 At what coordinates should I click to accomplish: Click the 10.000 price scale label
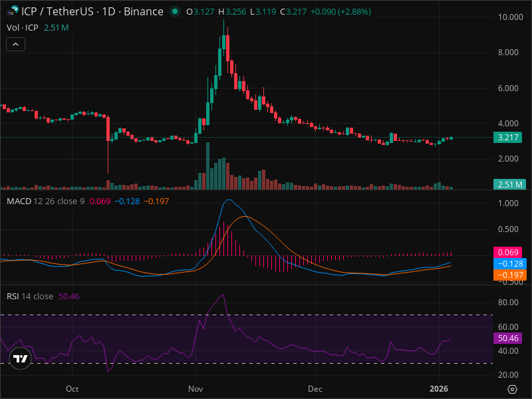pyautogui.click(x=510, y=17)
